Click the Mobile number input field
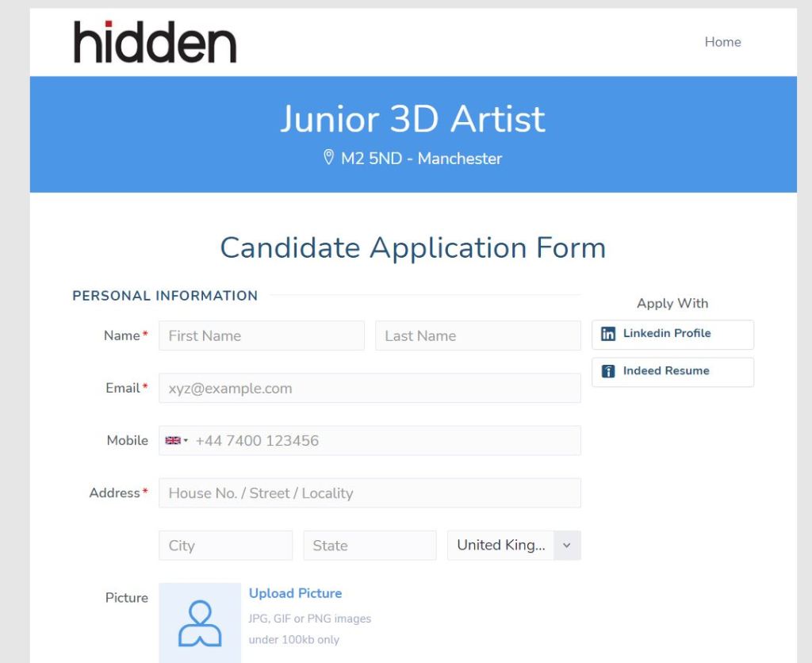 click(385, 441)
